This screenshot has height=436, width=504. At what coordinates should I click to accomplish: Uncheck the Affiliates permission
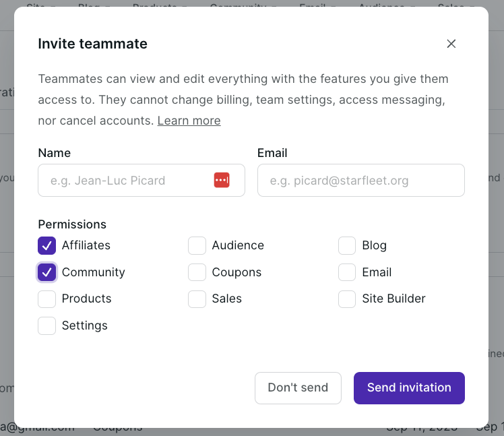pyautogui.click(x=47, y=245)
